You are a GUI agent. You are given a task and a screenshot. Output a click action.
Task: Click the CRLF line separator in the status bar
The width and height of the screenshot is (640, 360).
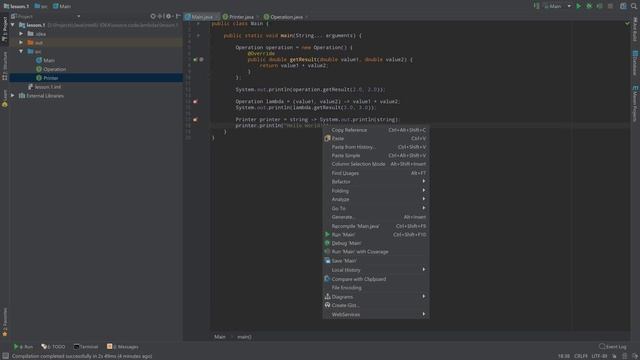(x=580, y=356)
